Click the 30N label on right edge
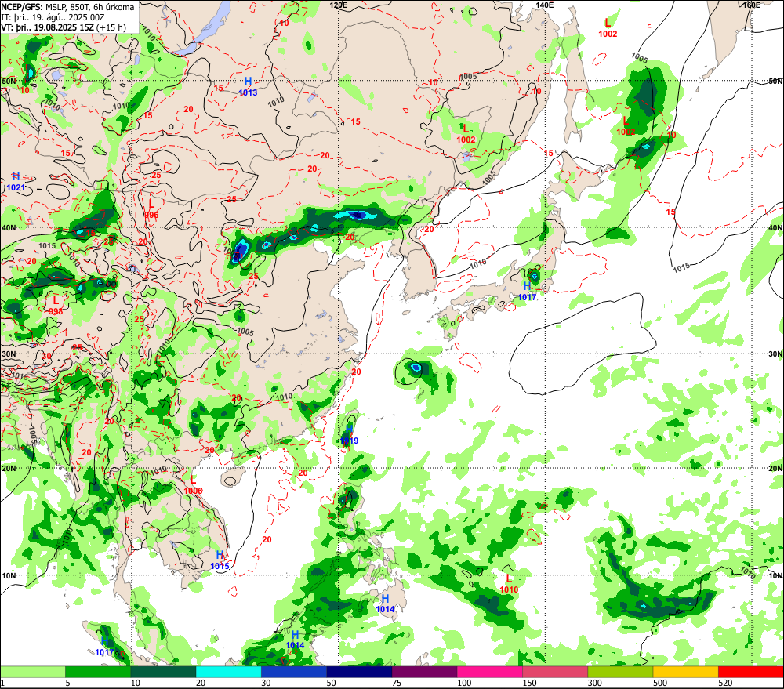Viewport: 784px width, 689px height. [x=775, y=354]
